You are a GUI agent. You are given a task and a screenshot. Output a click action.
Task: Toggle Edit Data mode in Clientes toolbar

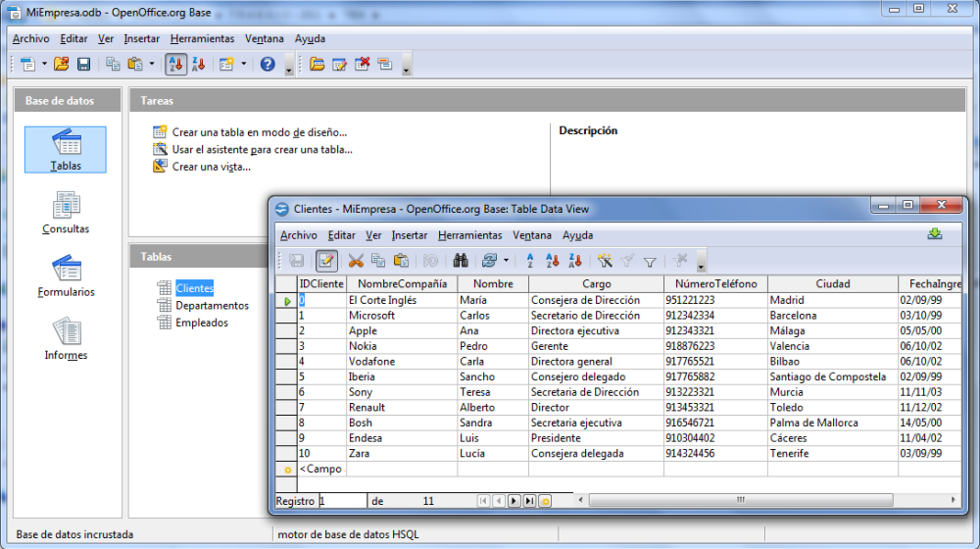tap(326, 261)
